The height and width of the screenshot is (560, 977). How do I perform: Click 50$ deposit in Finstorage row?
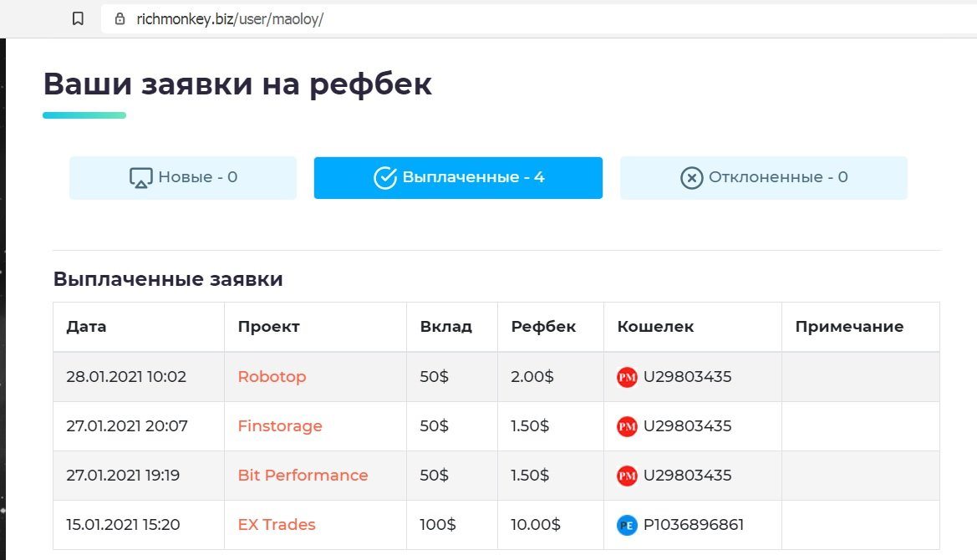435,425
